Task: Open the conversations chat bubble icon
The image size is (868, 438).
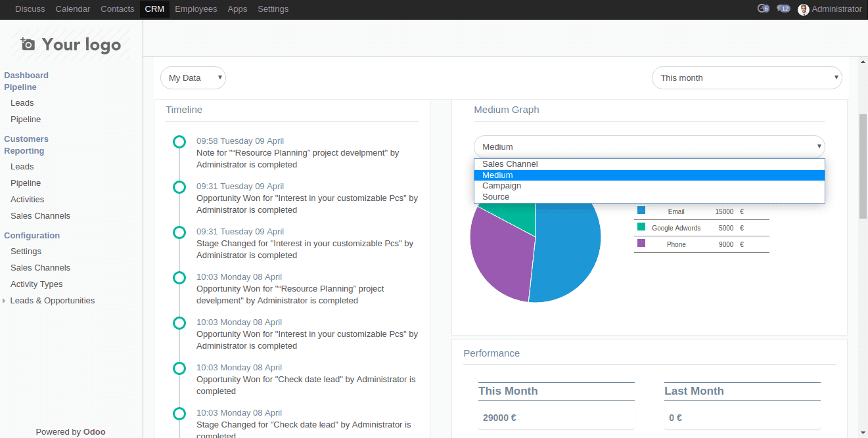Action: tap(783, 9)
